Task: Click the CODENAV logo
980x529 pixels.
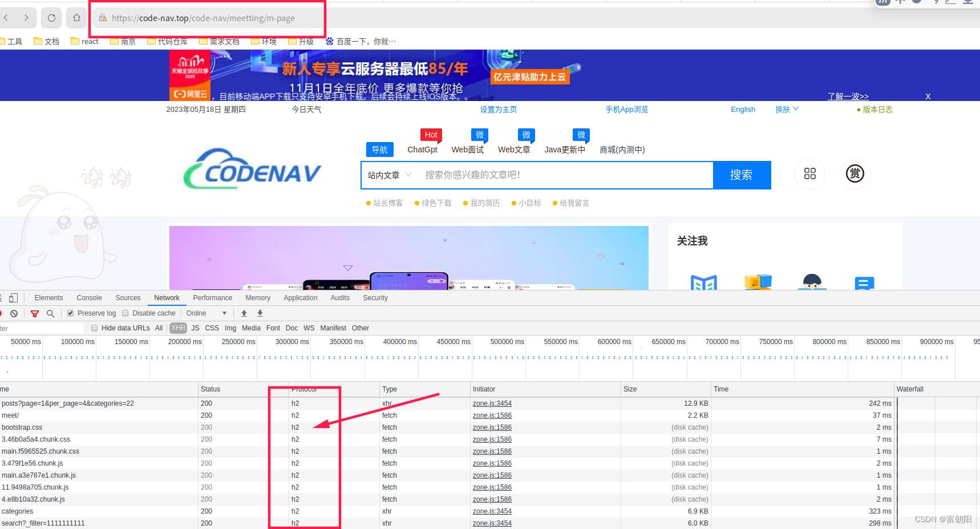Action: [252, 169]
